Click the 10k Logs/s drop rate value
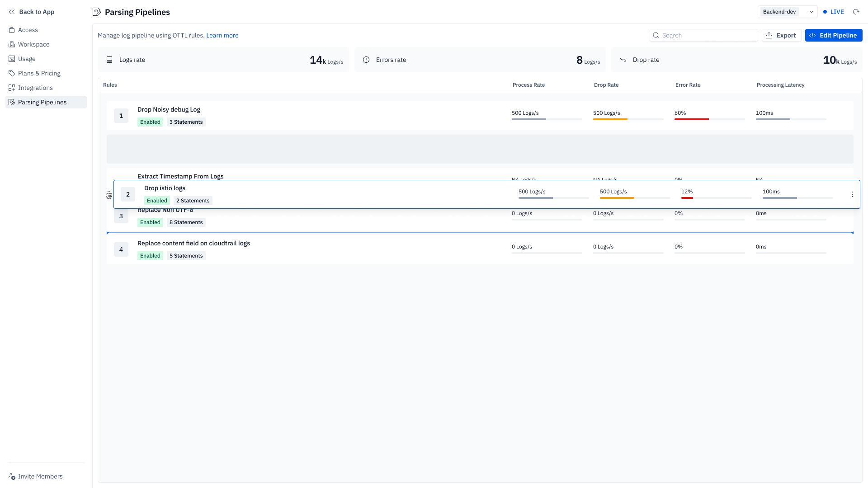 pyautogui.click(x=840, y=60)
